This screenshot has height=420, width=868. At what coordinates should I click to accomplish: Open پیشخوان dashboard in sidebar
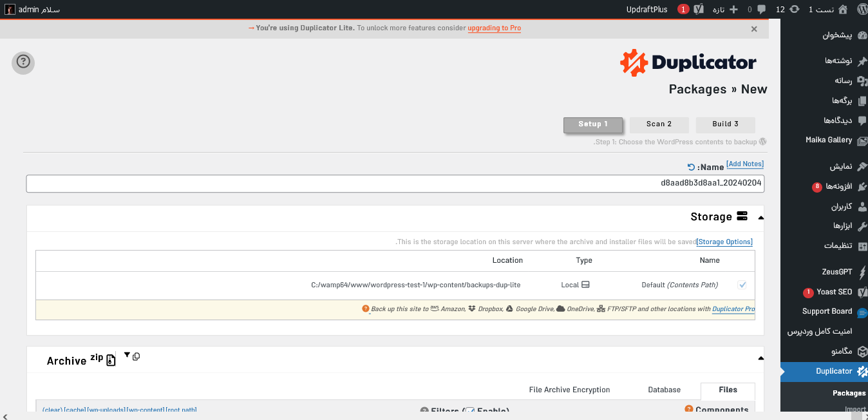(x=824, y=35)
